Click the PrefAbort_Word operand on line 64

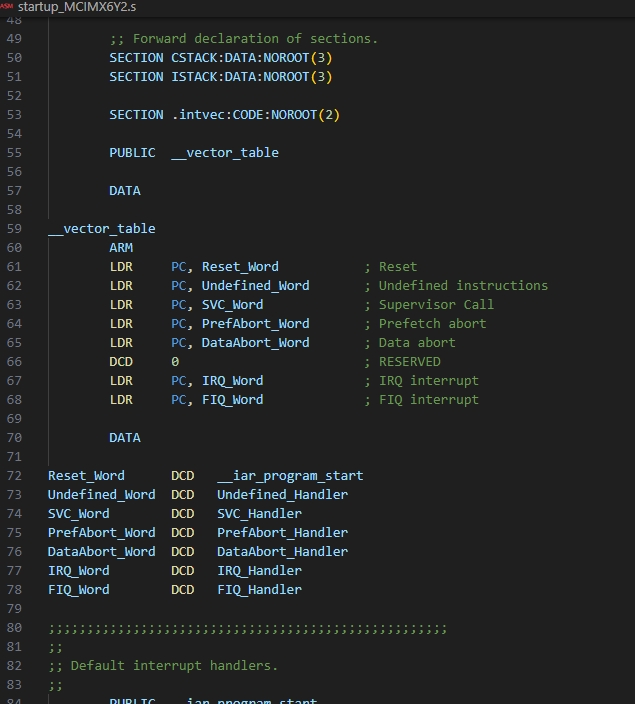point(256,324)
